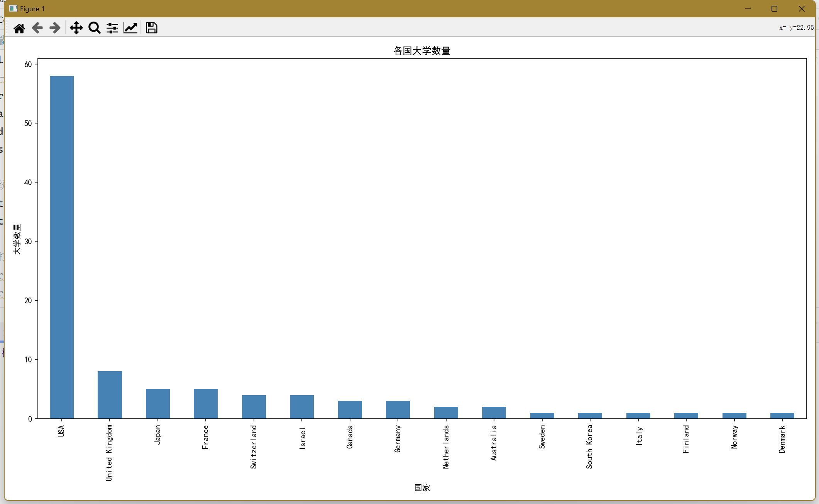
Task: Go forward to the next plot view
Action: [x=55, y=28]
